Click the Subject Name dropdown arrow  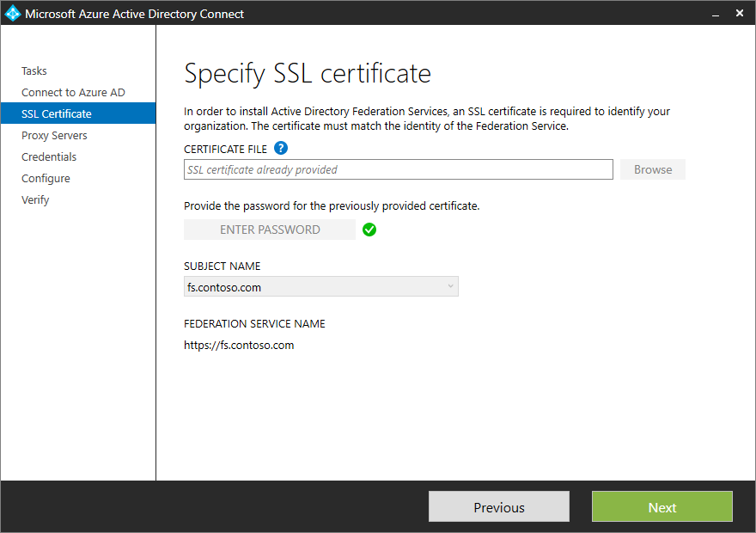449,286
